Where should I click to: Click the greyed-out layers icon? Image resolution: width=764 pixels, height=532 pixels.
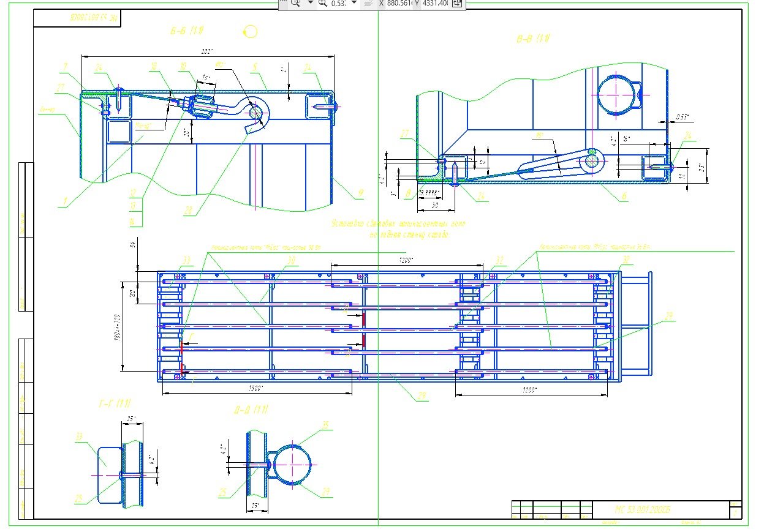click(x=368, y=3)
